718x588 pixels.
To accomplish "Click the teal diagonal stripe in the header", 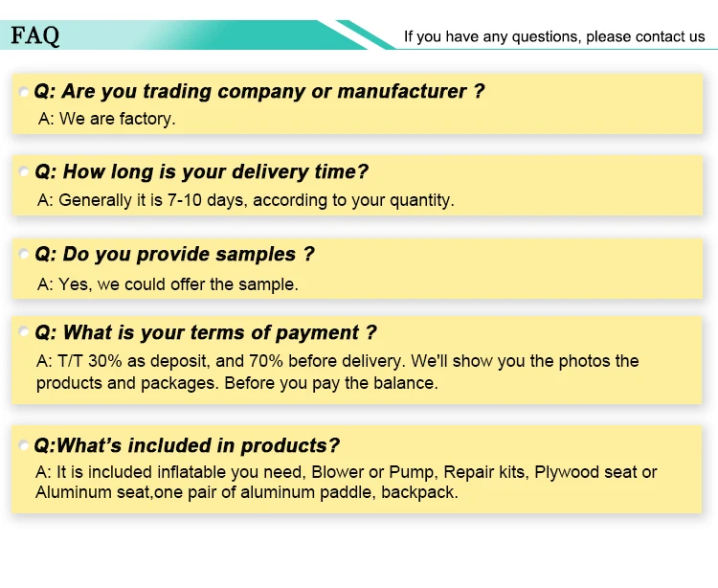I will coord(366,34).
